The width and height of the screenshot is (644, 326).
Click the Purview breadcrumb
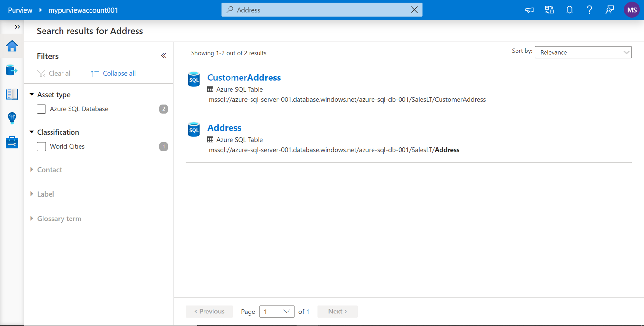[x=20, y=10]
